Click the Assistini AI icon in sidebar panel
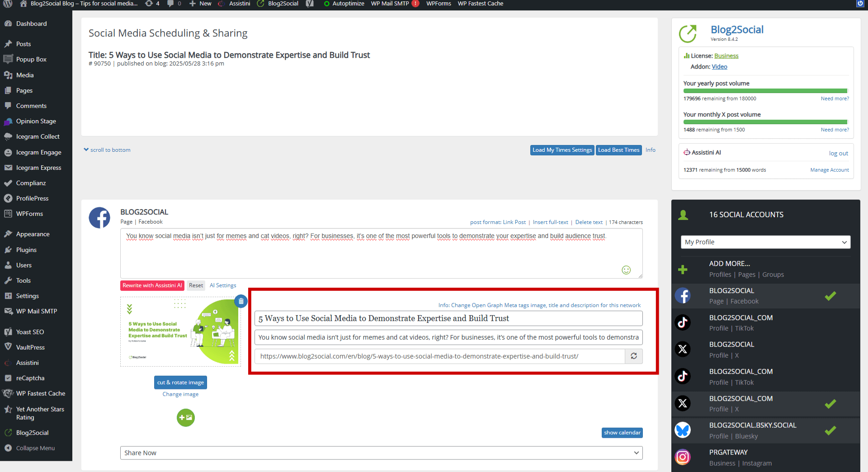Screen dimensions: 868x472 click(687, 153)
